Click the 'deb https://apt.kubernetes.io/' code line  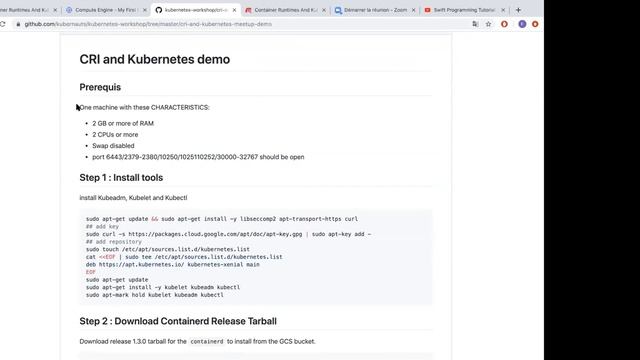point(173,264)
